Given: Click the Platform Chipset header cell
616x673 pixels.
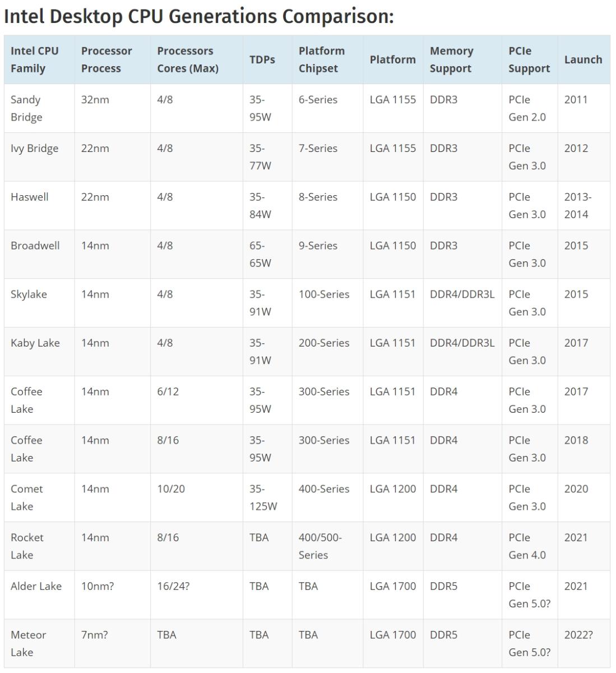Looking at the screenshot, I should 322,59.
